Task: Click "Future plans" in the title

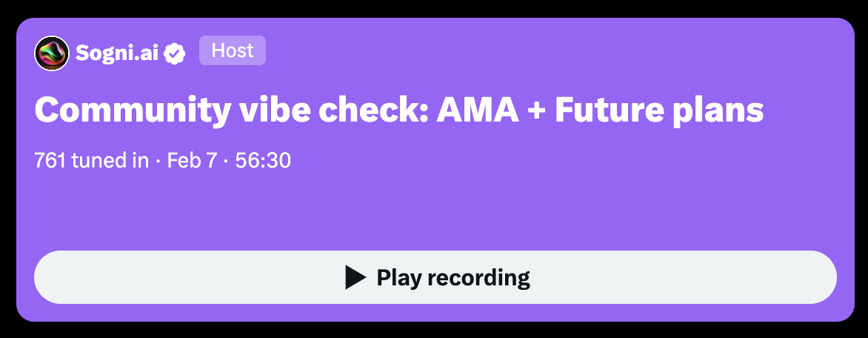Action: (x=658, y=110)
